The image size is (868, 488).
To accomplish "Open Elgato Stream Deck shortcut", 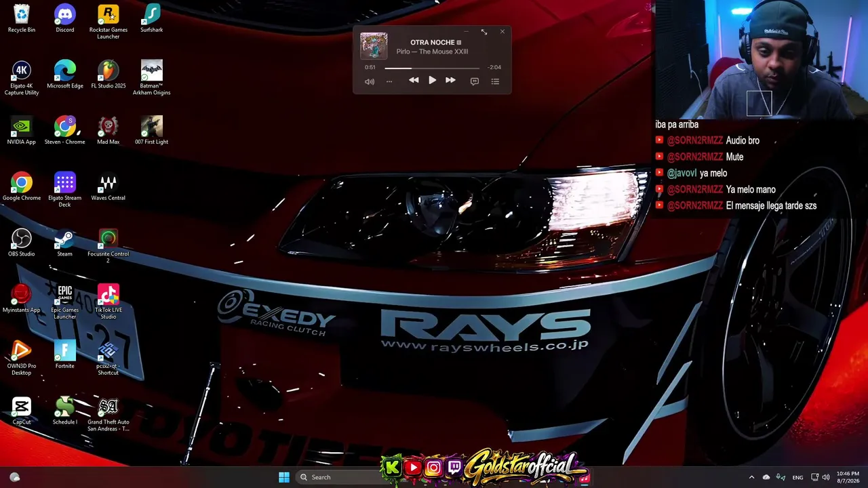I will [x=65, y=190].
